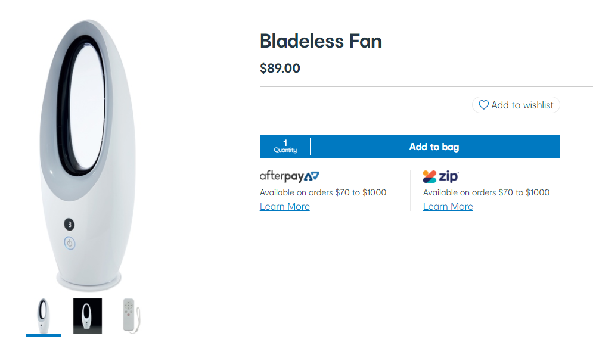Click the Bladeless Fan product title

321,41
